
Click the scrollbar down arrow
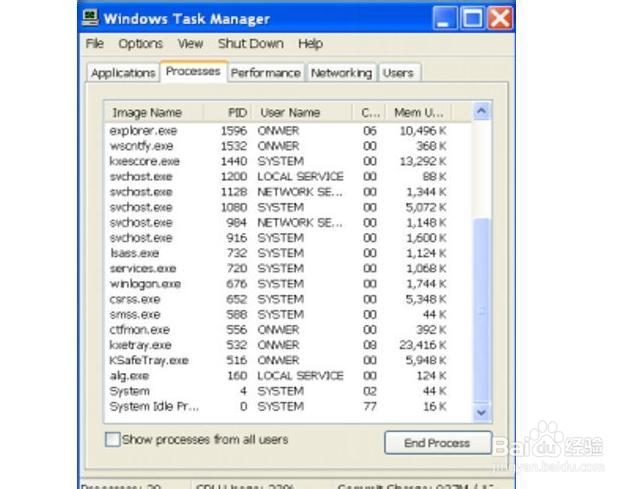tap(482, 413)
